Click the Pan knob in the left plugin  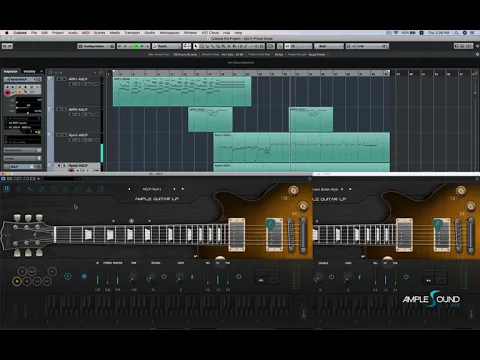click(133, 277)
